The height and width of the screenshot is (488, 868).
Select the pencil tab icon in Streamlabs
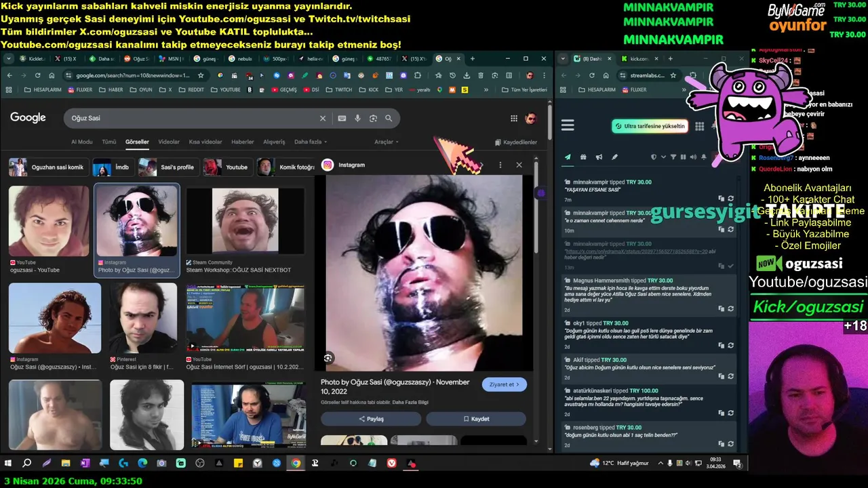point(614,157)
